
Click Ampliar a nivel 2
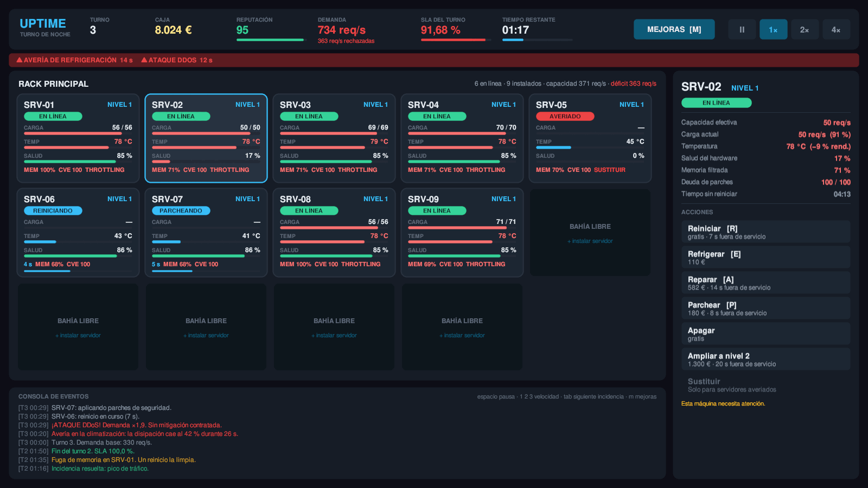[765, 359]
